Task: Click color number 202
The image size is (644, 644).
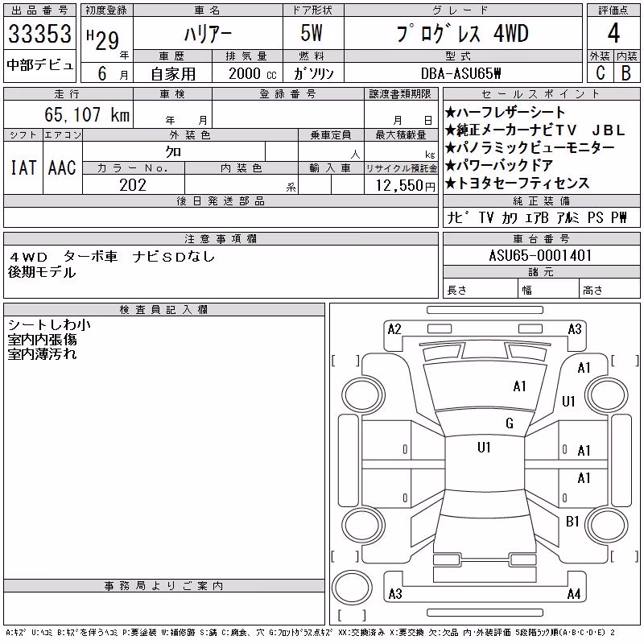Action: pyautogui.click(x=133, y=185)
